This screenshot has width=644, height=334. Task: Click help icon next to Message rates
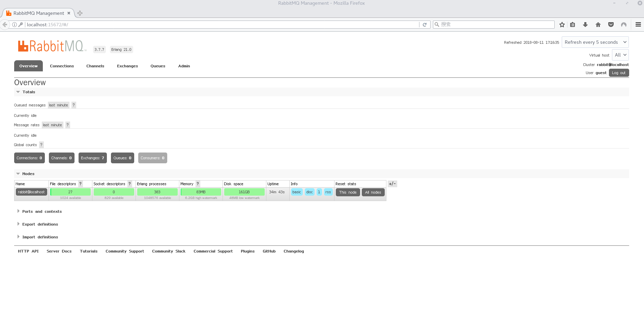[68, 125]
